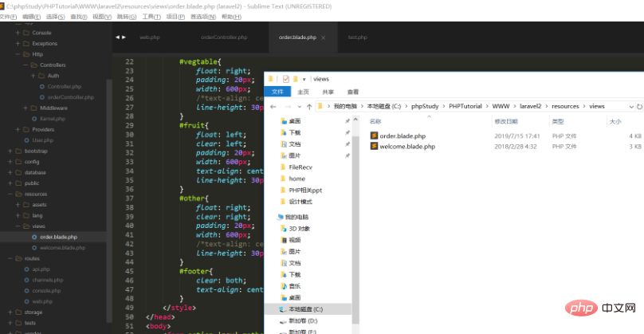Click the file icon beside order.blade.php in sidebar
The height and width of the screenshot is (334, 644).
pyautogui.click(x=34, y=237)
